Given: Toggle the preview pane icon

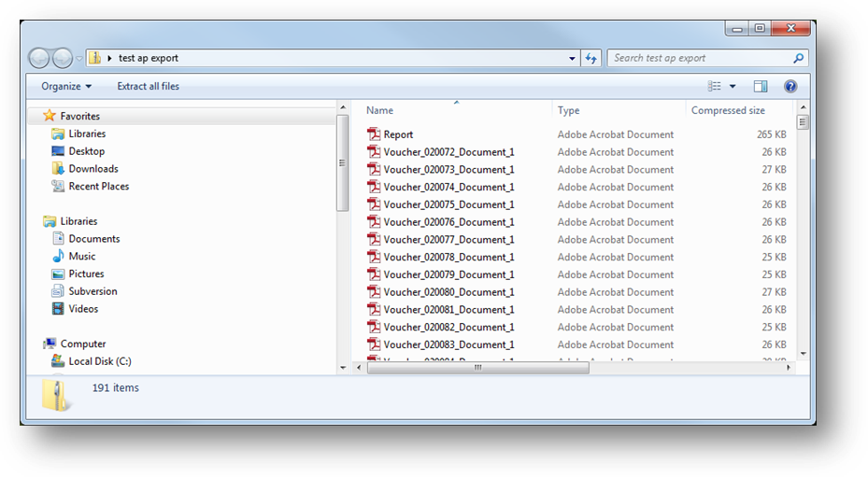Looking at the screenshot, I should [x=761, y=87].
